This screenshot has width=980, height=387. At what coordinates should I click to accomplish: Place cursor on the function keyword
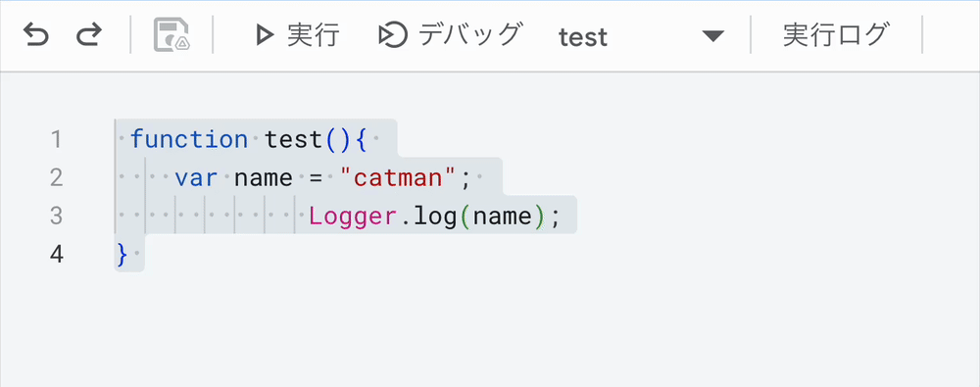189,139
